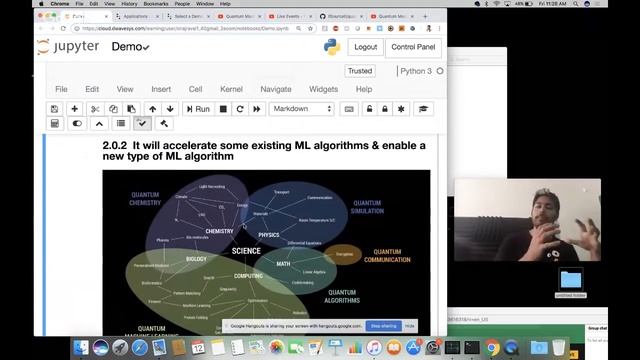
Task: Click the Chrome browser reload icon
Action: (x=63, y=29)
